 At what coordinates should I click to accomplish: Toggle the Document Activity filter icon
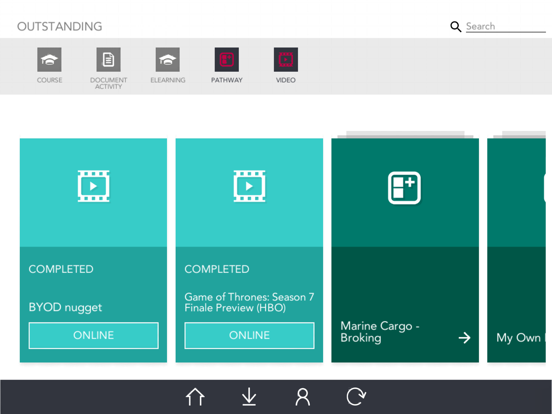(x=108, y=59)
